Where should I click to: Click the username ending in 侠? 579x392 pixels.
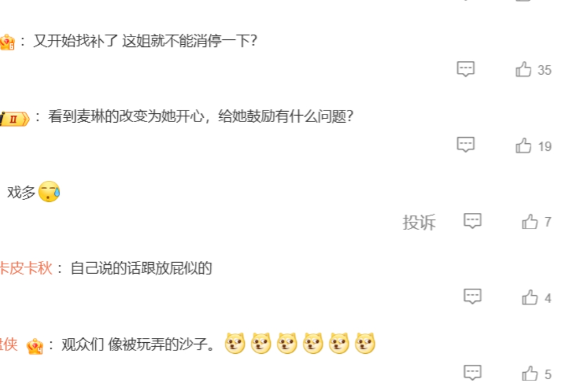pyautogui.click(x=9, y=344)
